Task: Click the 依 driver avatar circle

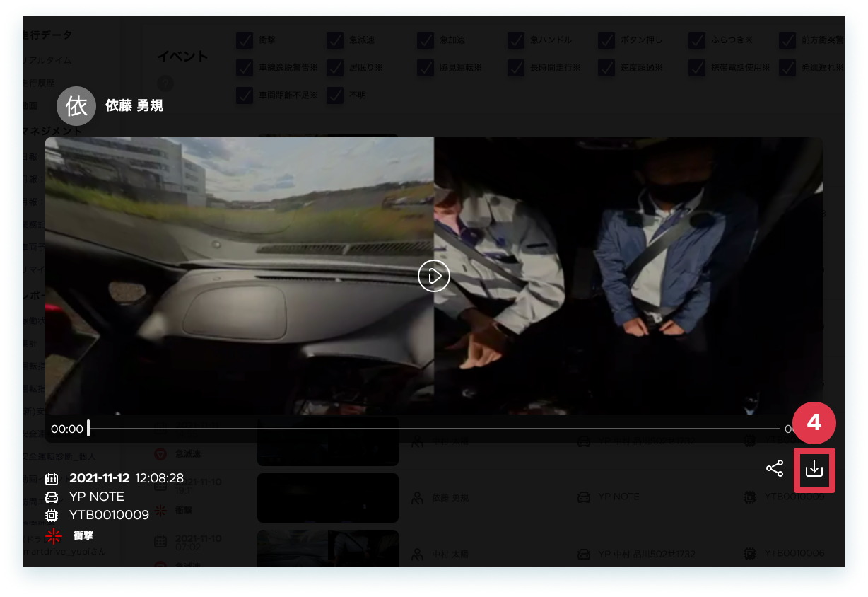Action: tap(76, 106)
